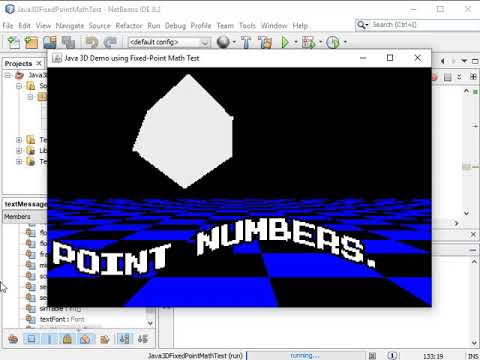Image resolution: width=480 pixels, height=360 pixels.
Task: Click the editor scrollbar down arrow
Action: pos(466,213)
